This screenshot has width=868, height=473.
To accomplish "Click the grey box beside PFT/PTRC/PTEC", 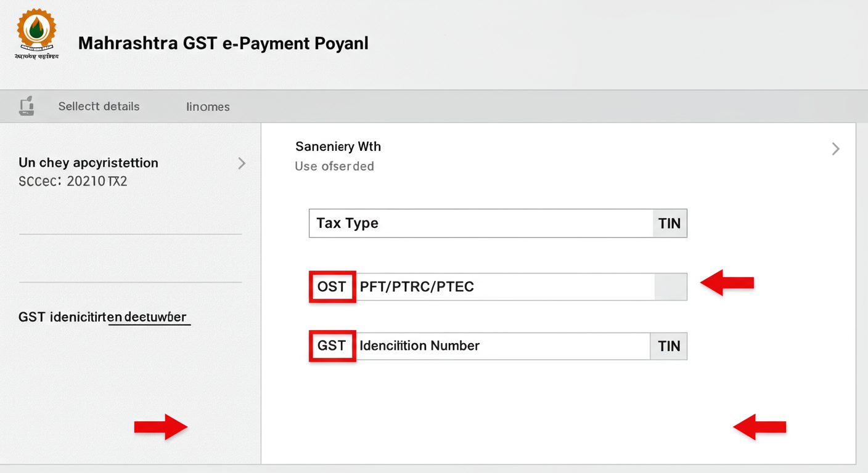I will (670, 286).
